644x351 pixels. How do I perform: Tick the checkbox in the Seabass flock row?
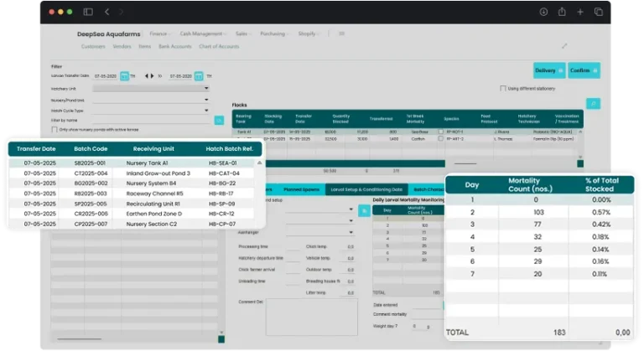coord(441,132)
